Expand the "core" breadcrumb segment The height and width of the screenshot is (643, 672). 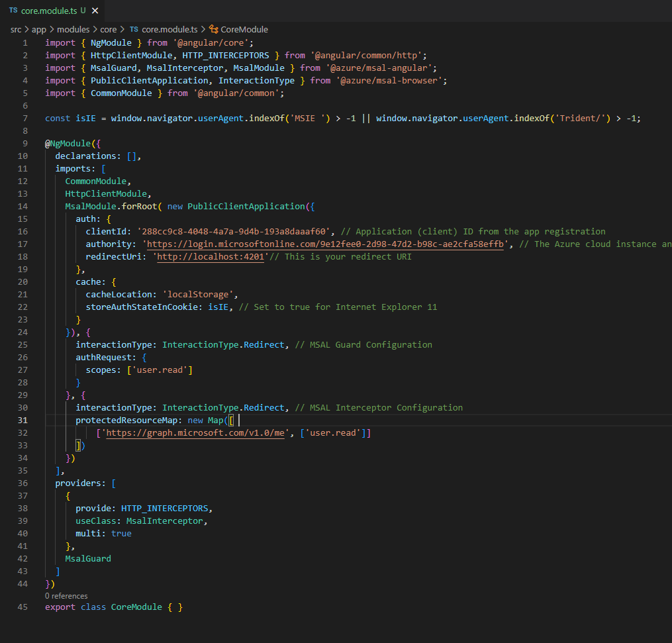[x=109, y=29]
